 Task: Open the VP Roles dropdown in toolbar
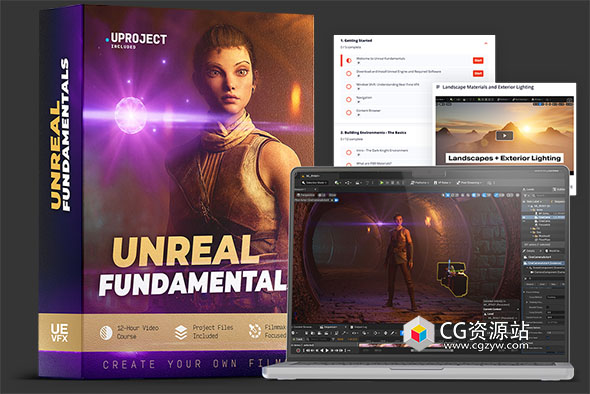pyautogui.click(x=442, y=183)
